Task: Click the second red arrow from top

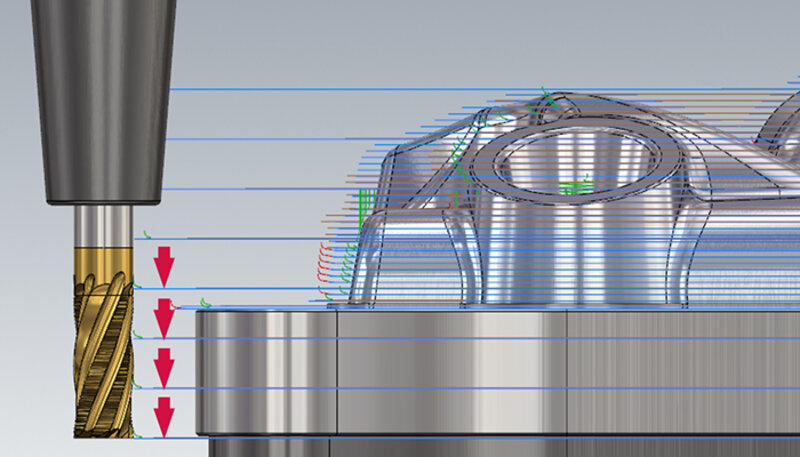Action: (x=164, y=317)
